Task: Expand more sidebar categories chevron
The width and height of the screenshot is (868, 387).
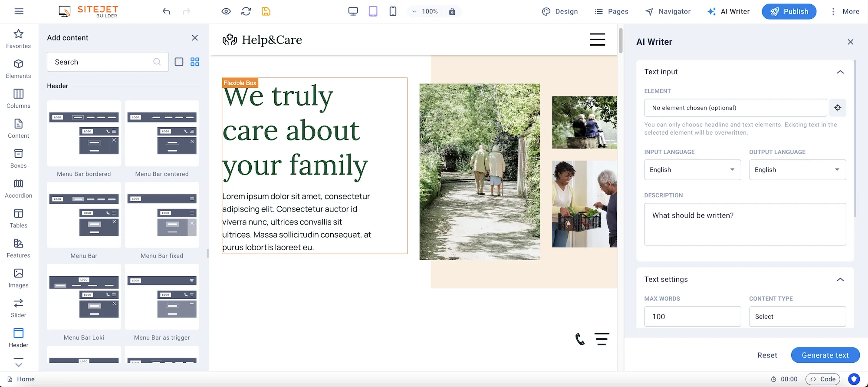Action: point(19,363)
